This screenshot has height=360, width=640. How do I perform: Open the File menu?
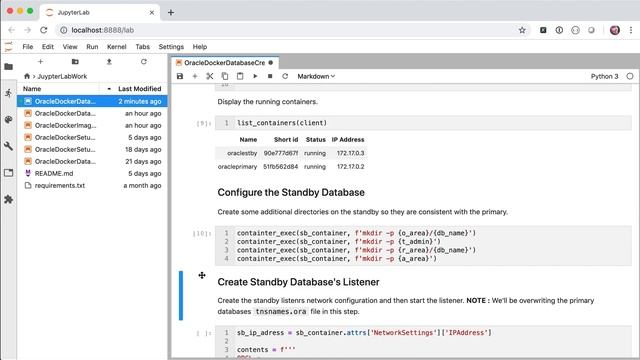pos(28,47)
